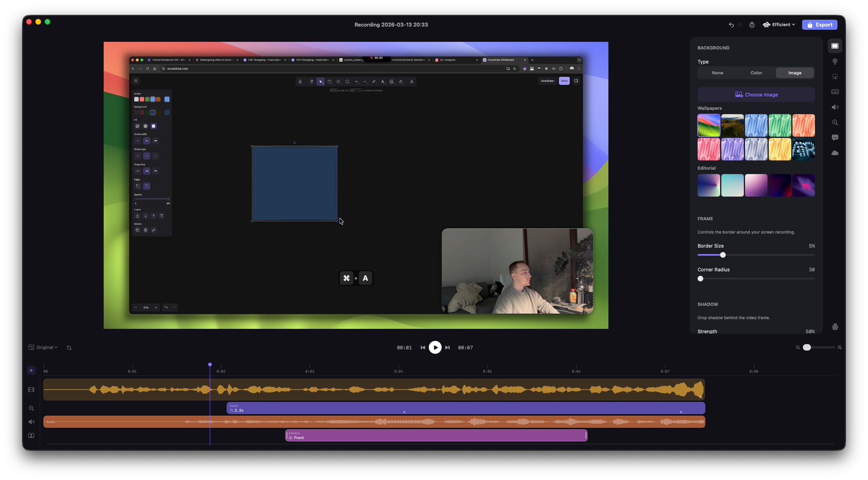Set background type to None

pos(717,73)
